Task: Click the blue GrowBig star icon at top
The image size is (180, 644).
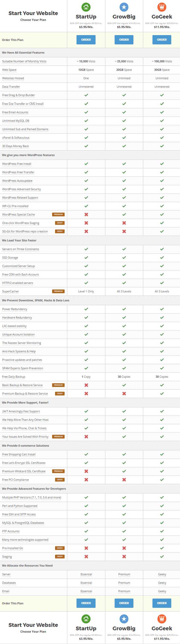Action: [124, 7]
